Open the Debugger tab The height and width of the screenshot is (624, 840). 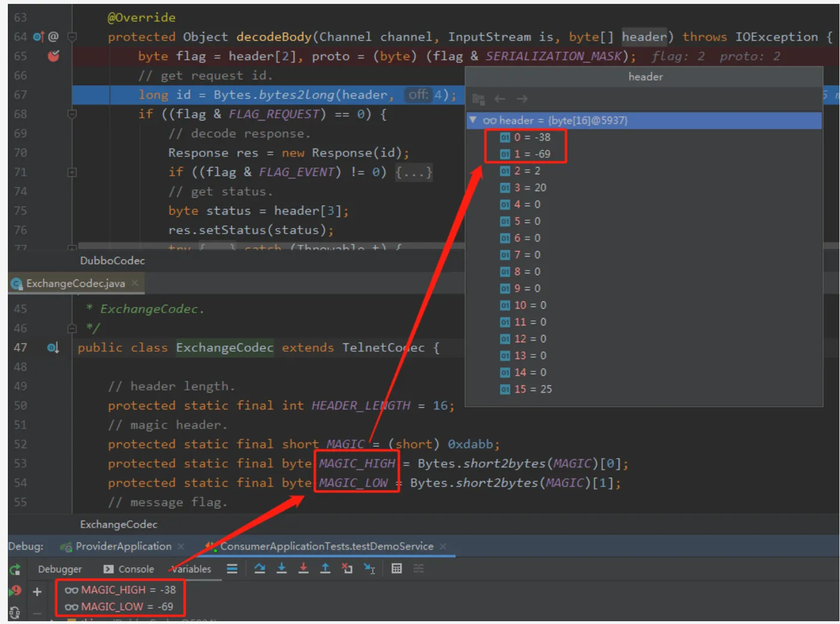pyautogui.click(x=60, y=569)
